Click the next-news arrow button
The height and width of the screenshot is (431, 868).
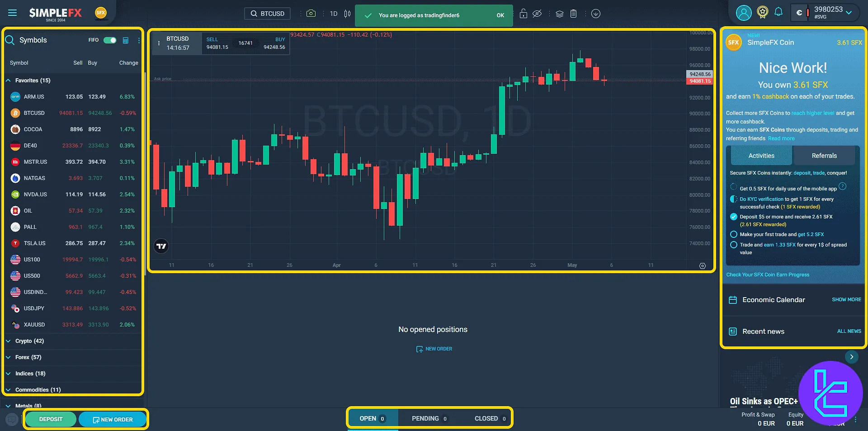(x=852, y=357)
